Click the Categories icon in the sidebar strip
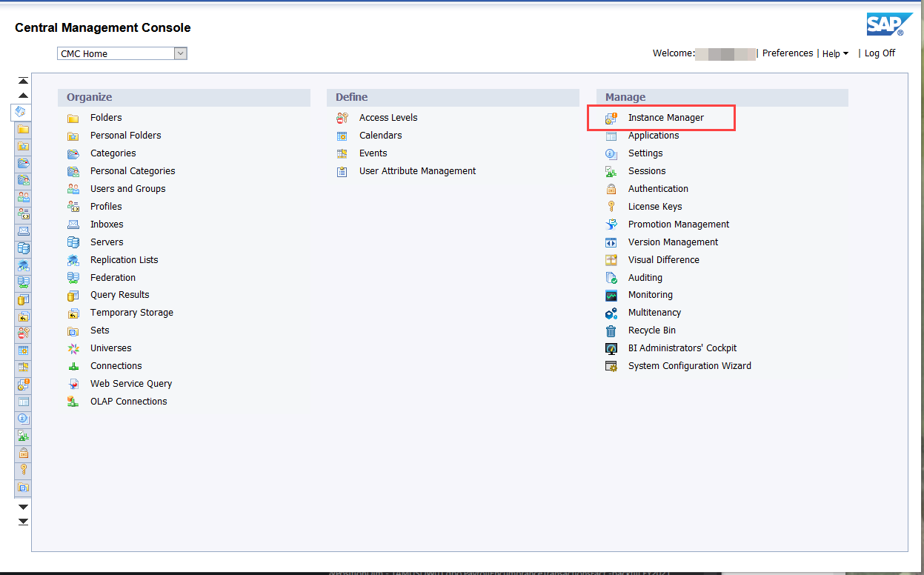The width and height of the screenshot is (924, 575). (x=24, y=163)
